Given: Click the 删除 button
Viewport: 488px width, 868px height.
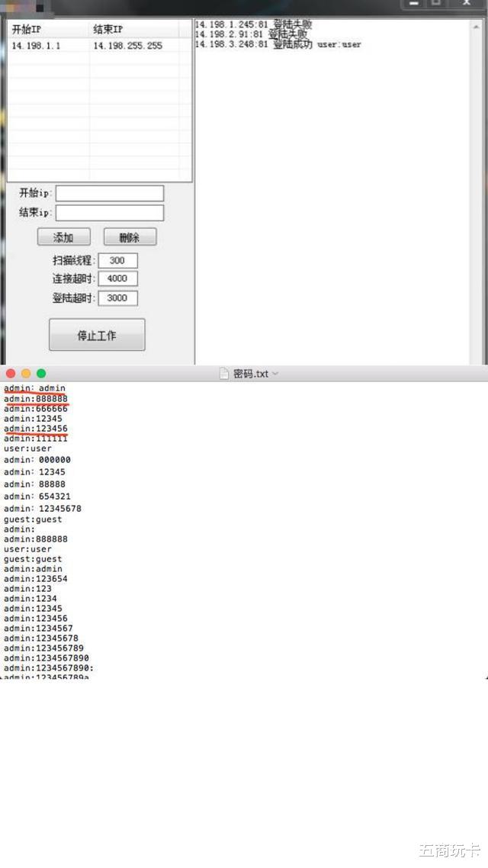Looking at the screenshot, I should (130, 237).
